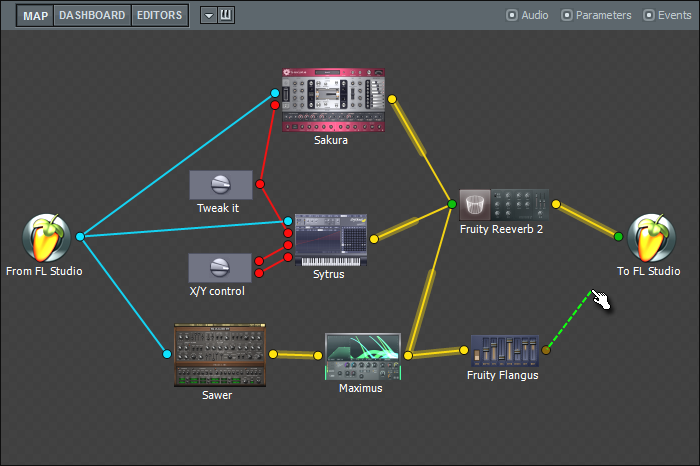Click the Sytrus synthesizer plugin node
Image resolution: width=700 pixels, height=466 pixels.
pyautogui.click(x=331, y=238)
